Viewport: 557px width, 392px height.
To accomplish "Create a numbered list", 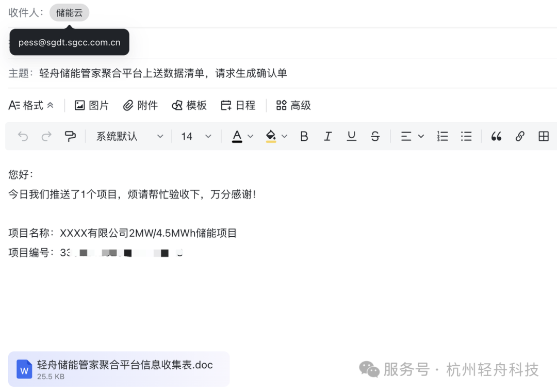I will tap(443, 136).
